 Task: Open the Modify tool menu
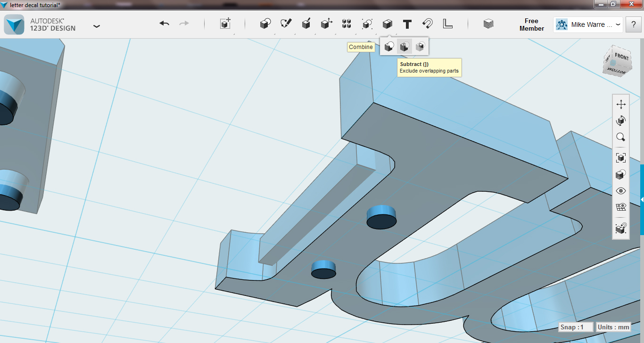click(x=327, y=24)
